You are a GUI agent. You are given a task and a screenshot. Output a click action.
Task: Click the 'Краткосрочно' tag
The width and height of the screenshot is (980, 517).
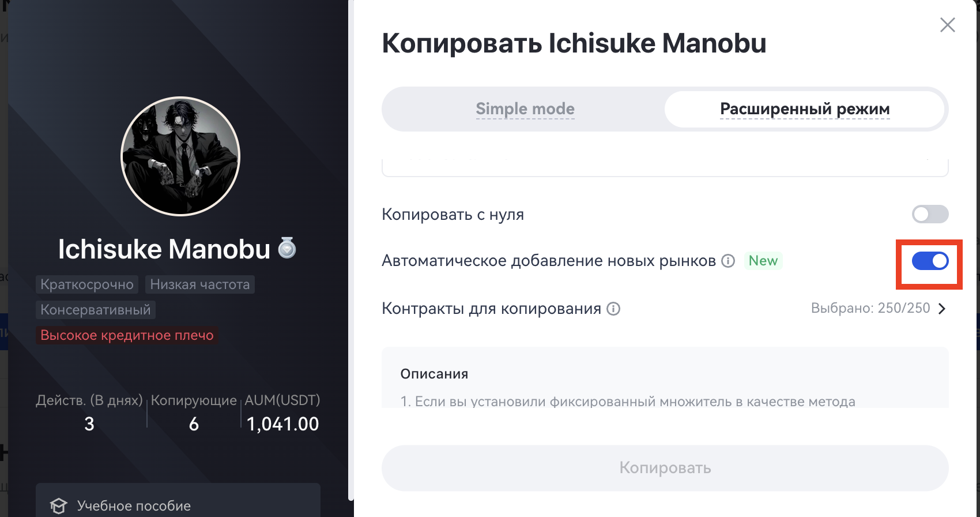[87, 284]
